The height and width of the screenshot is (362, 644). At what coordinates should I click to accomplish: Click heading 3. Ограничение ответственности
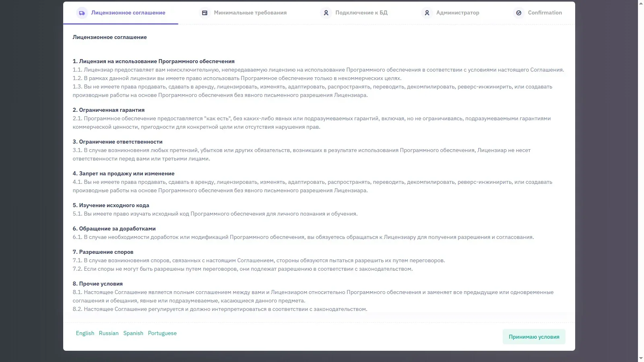118,142
